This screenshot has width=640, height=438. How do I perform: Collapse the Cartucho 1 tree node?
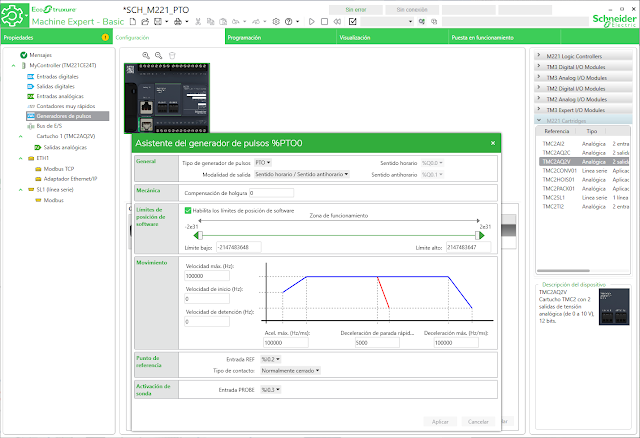click(x=20, y=136)
